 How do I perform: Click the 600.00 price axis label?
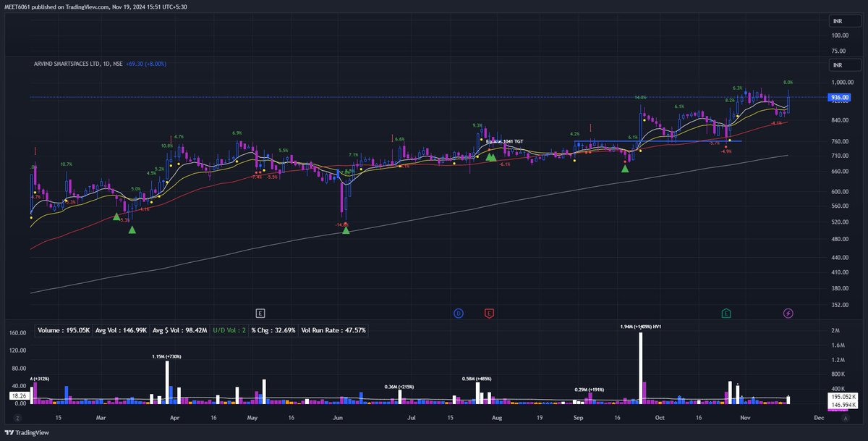pos(839,191)
